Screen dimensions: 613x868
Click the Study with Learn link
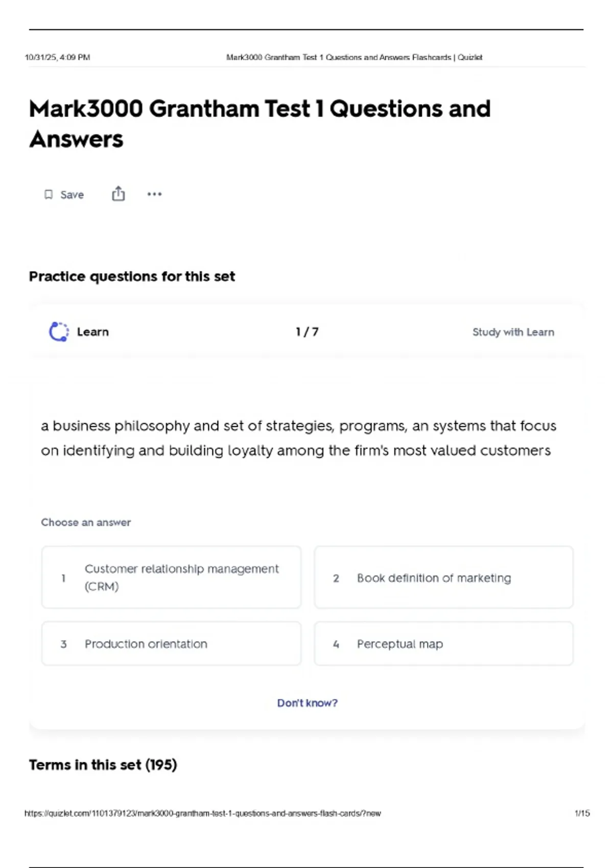click(x=513, y=332)
